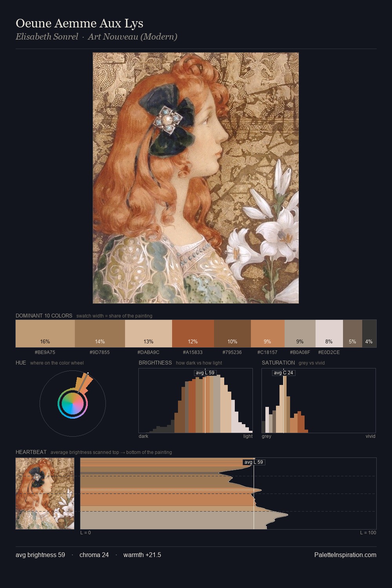Viewport: 392px width, 588px height.
Task: Select the first 9% #C18157 swatch
Action: coord(267,334)
